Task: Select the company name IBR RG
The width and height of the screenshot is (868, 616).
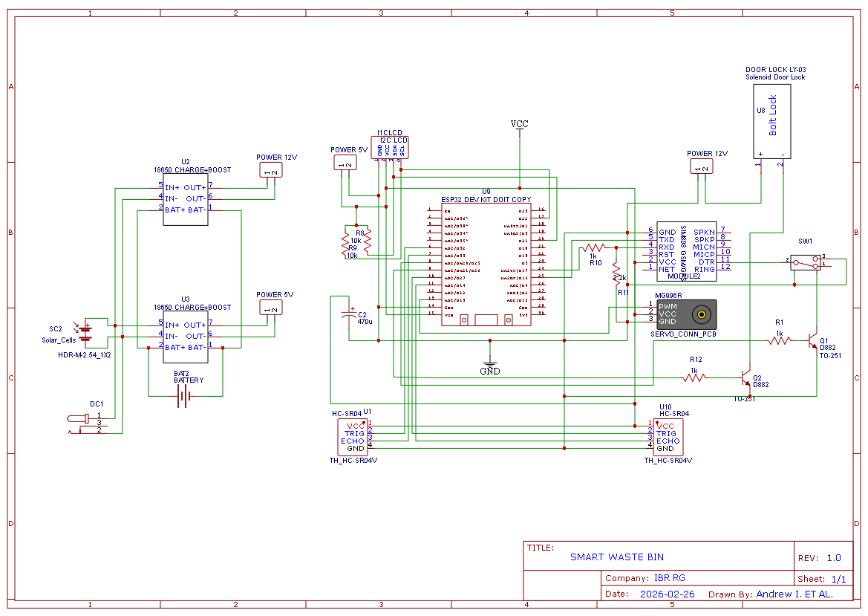Action: 669,578
